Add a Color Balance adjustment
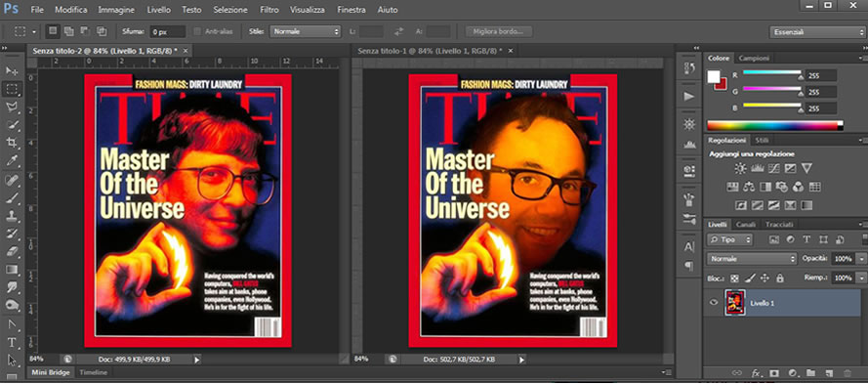Screen dimensions: 868x384 749,187
